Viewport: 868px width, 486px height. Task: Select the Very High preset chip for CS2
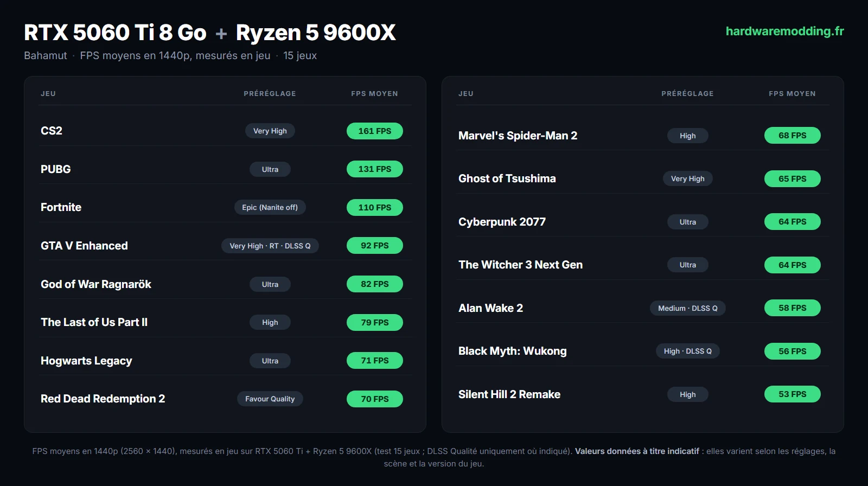coord(270,131)
